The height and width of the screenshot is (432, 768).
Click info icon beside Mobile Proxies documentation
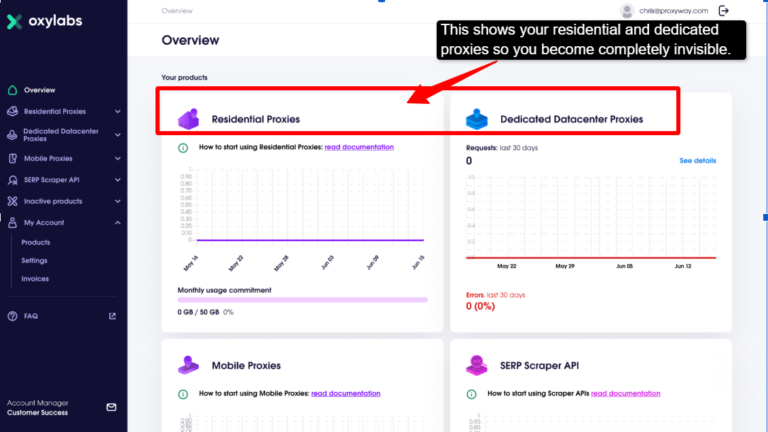coord(183,394)
